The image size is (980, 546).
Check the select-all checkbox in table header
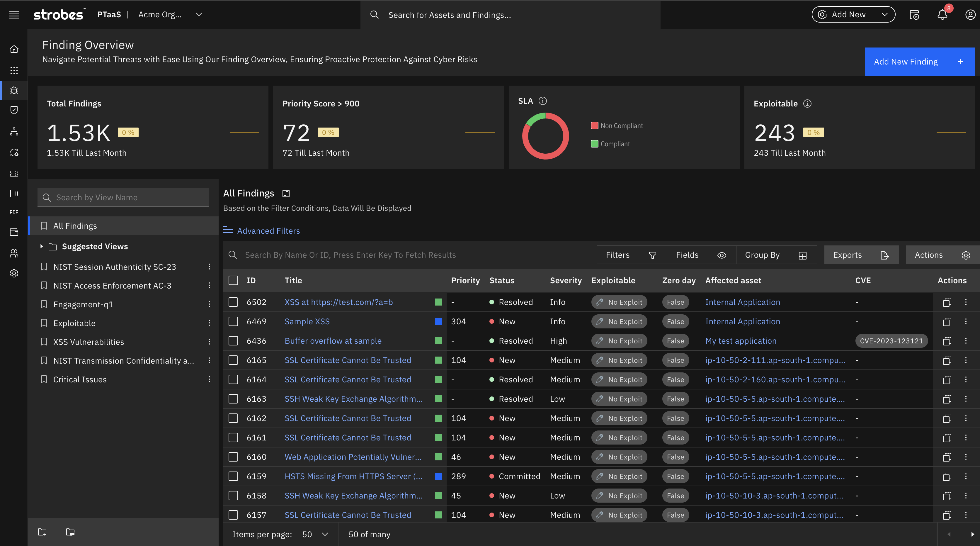tap(233, 281)
